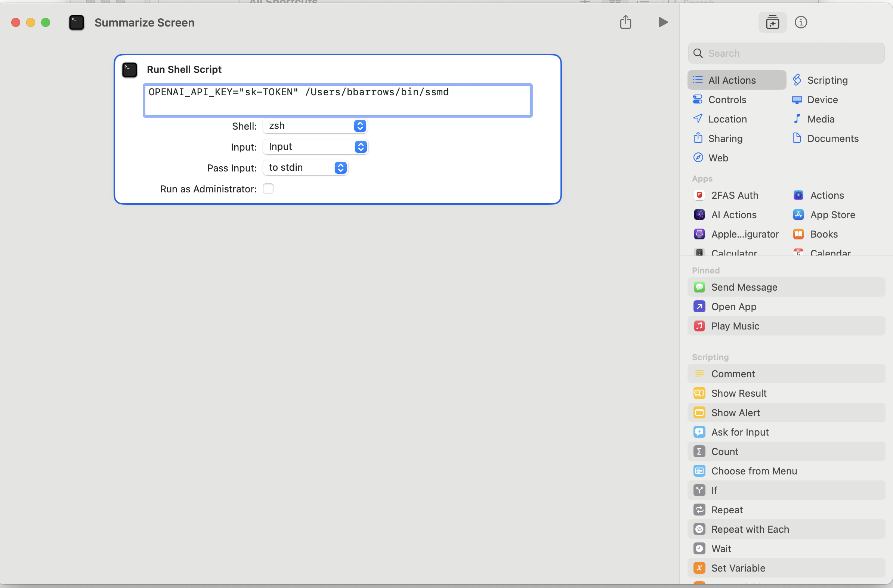Click the Run shortcut play button
This screenshot has width=893, height=588.
pos(663,22)
